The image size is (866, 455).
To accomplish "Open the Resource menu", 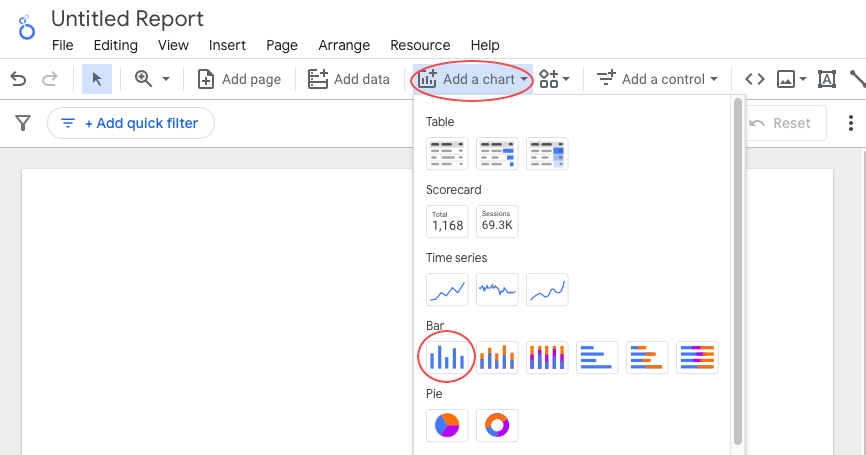I will [420, 45].
